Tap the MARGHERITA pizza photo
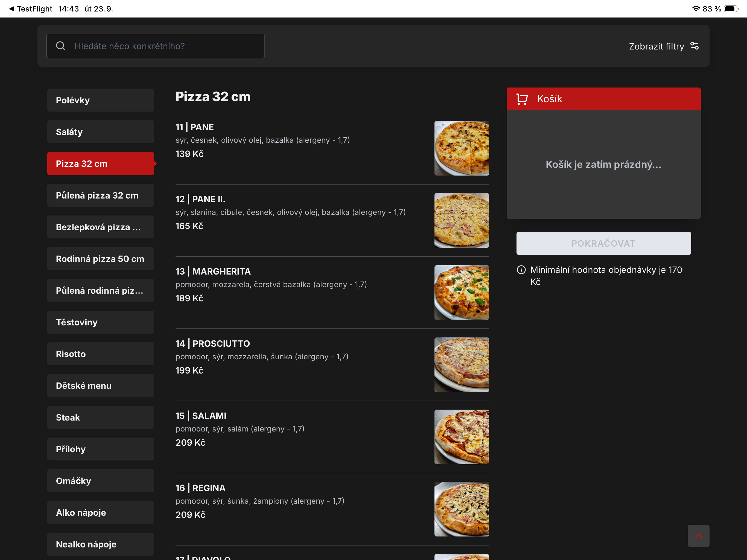This screenshot has height=560, width=747. (x=462, y=293)
